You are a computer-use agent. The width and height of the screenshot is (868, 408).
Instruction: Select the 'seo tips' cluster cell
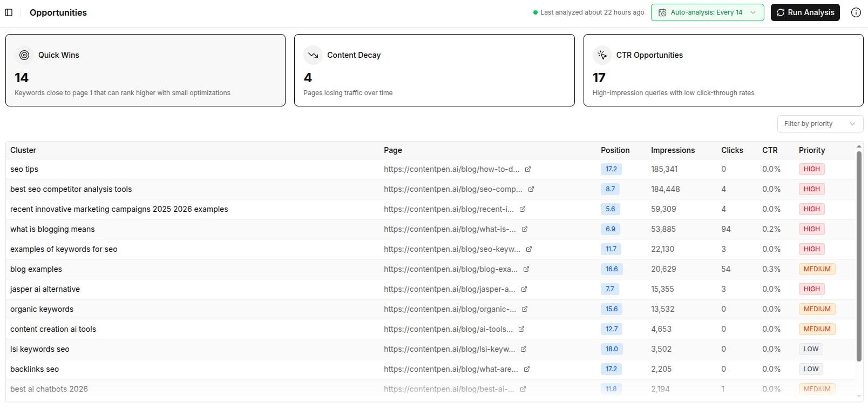(x=24, y=169)
